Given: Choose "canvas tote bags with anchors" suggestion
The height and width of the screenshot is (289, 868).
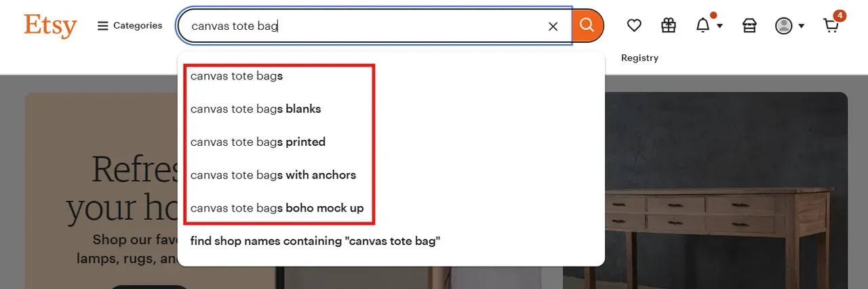Looking at the screenshot, I should (273, 174).
